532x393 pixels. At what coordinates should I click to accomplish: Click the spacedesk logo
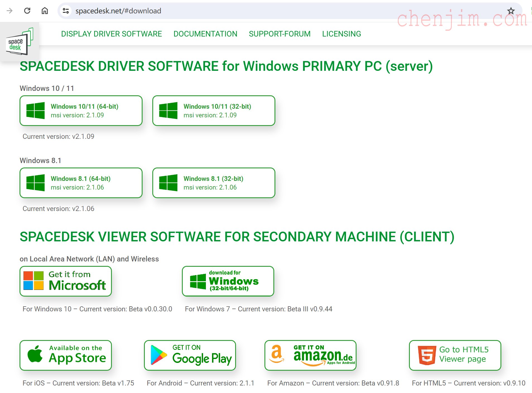pyautogui.click(x=19, y=42)
